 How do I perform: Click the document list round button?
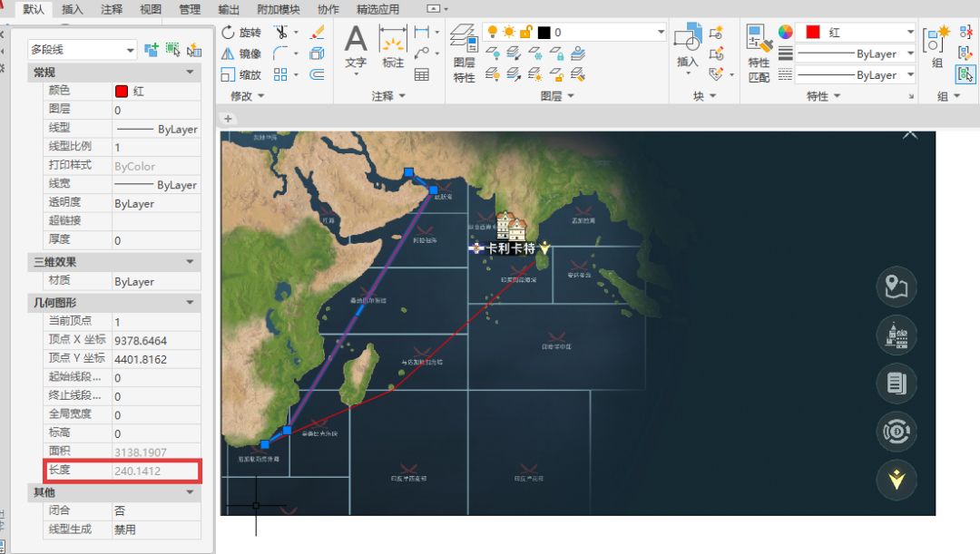point(897,383)
